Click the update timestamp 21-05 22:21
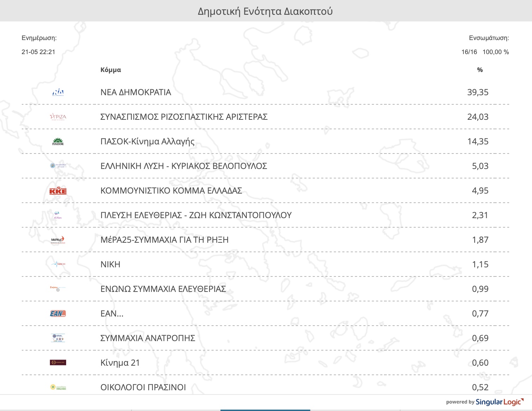The width and height of the screenshot is (532, 411). point(38,52)
